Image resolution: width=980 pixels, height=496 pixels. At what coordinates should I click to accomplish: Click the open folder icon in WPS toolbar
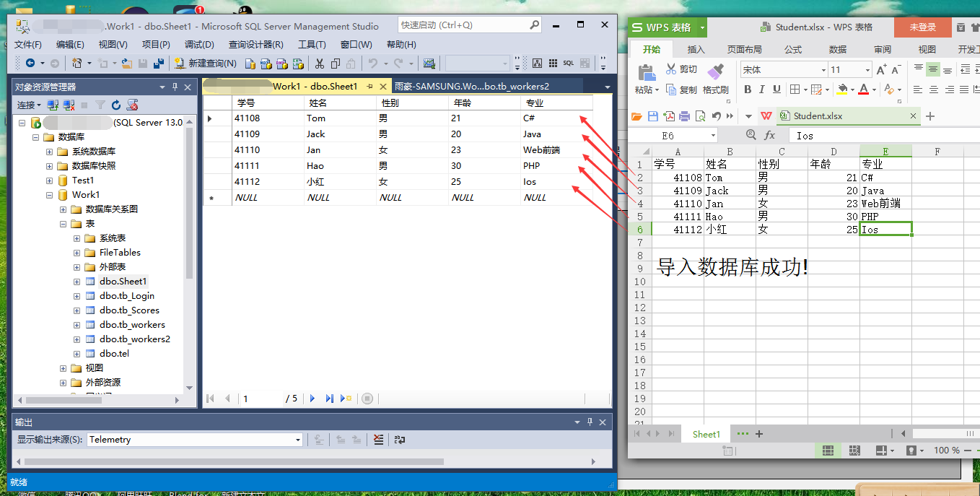click(x=636, y=116)
